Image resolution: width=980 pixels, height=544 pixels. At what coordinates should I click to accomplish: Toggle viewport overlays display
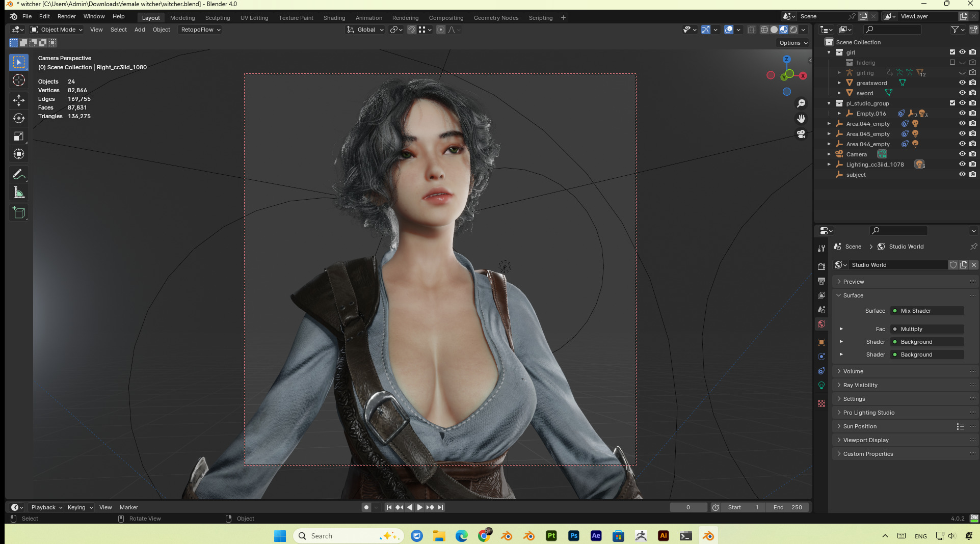pyautogui.click(x=729, y=30)
